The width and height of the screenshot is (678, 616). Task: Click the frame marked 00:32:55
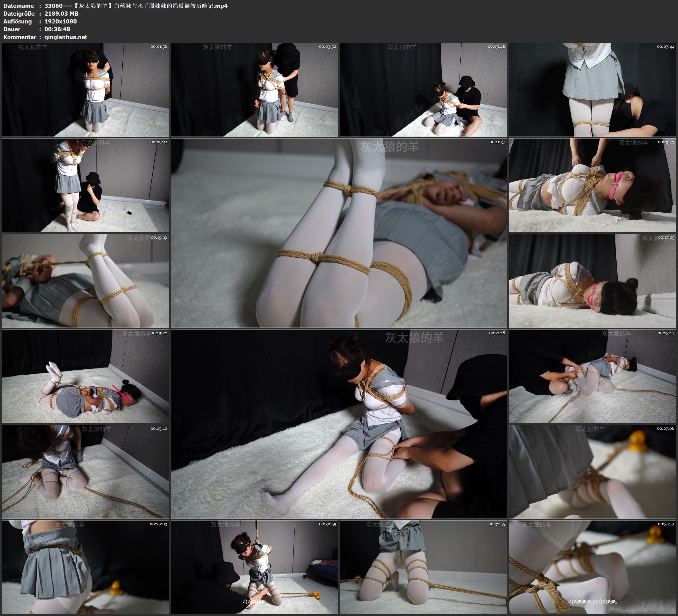click(424, 567)
